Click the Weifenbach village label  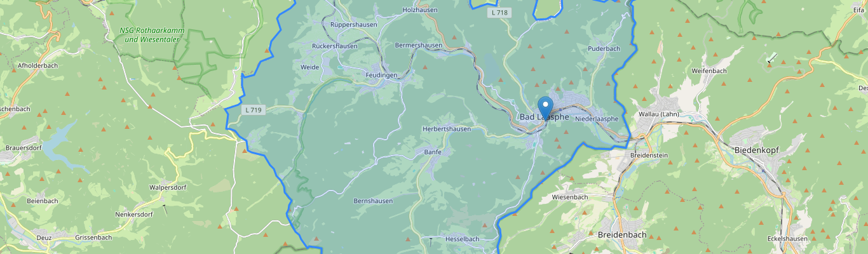[709, 70]
